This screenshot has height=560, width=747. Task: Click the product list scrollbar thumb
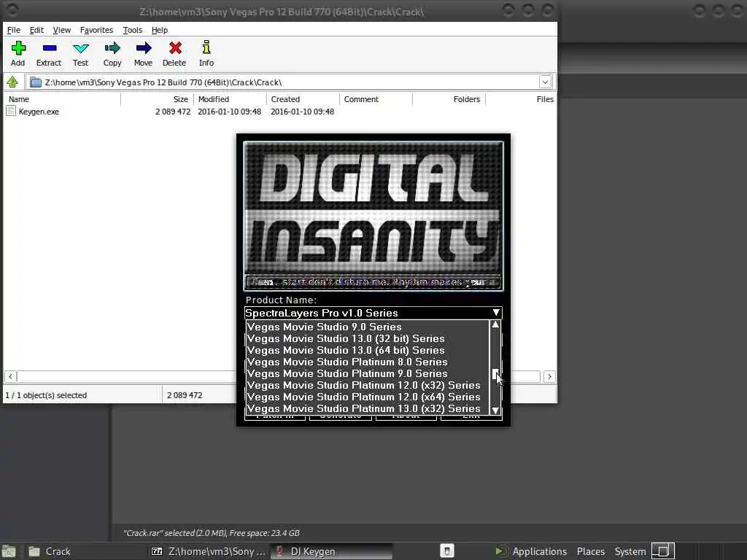click(x=495, y=374)
